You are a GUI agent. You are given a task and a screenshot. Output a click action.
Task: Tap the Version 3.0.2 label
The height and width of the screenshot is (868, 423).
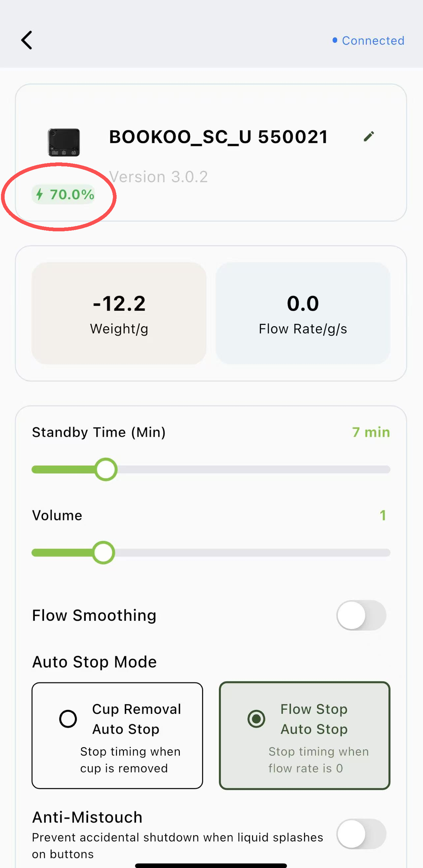coord(158,177)
